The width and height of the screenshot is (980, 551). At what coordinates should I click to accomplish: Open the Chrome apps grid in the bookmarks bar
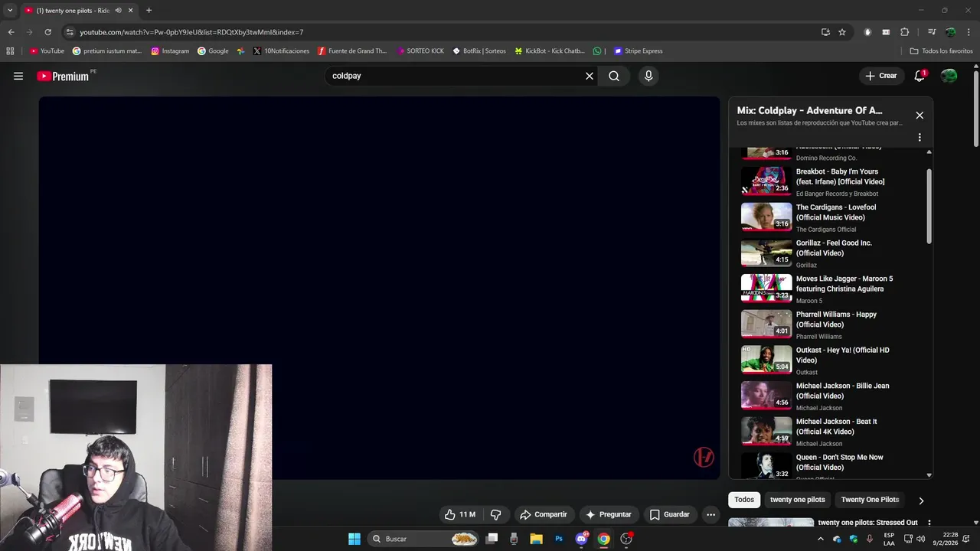click(10, 51)
